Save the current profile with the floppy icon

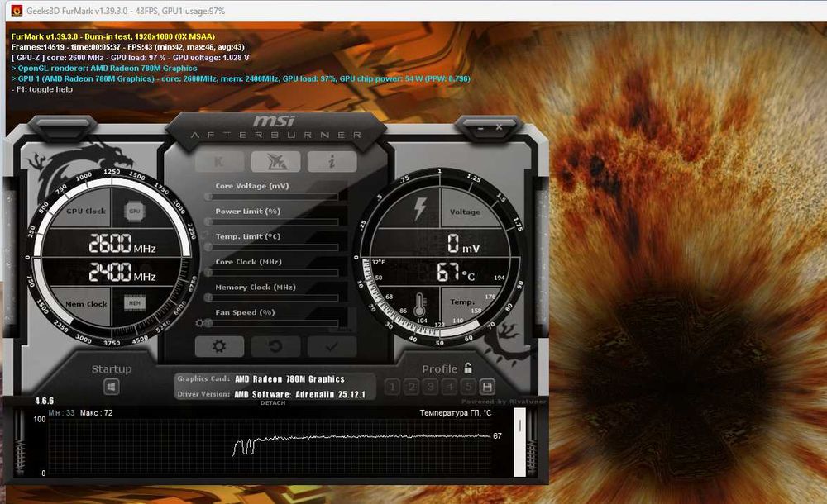[x=487, y=387]
